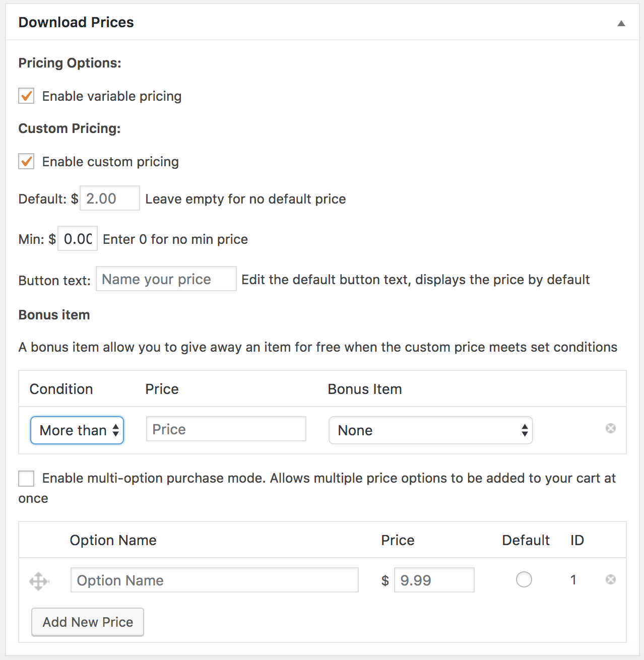Remove the bonus item condition row

pyautogui.click(x=610, y=428)
